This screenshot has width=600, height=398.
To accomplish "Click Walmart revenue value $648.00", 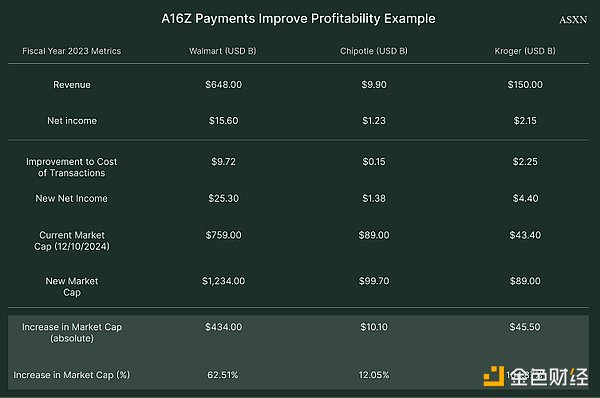I will click(223, 85).
